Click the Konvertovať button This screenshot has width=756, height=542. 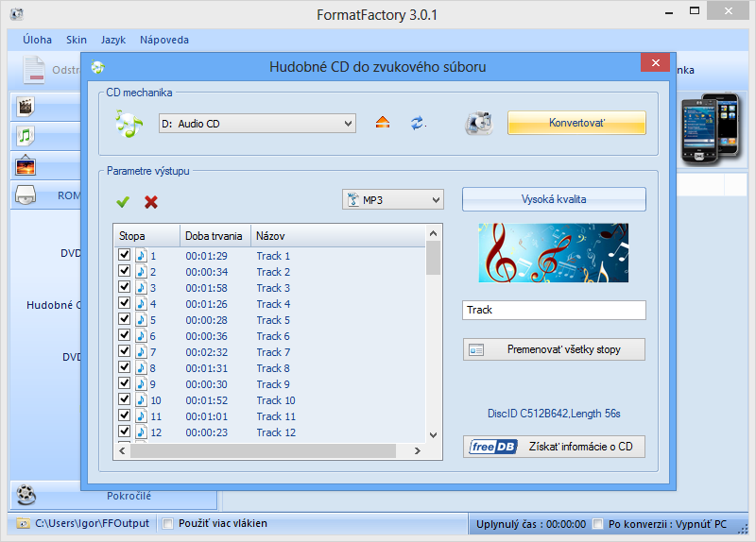[576, 123]
